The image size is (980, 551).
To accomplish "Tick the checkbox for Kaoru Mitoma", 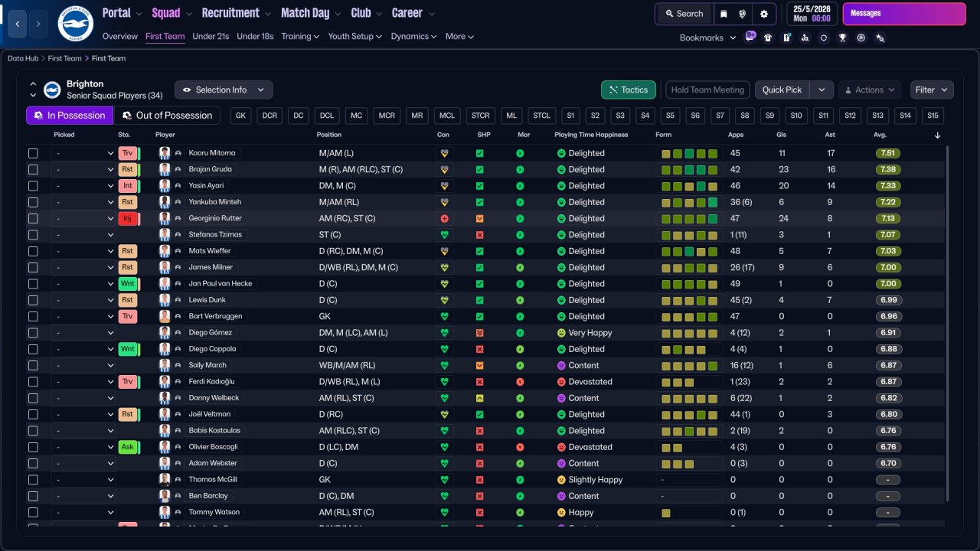I will [33, 153].
